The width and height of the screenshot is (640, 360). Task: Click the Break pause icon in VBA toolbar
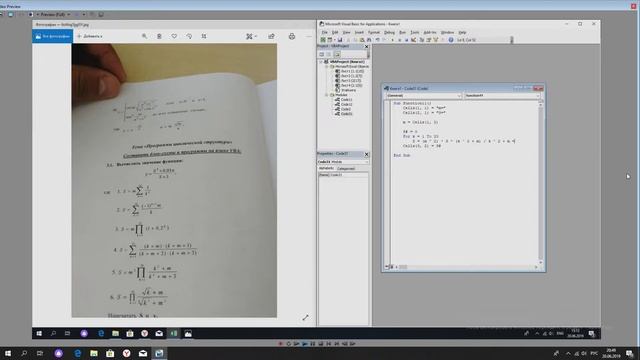pos(400,40)
